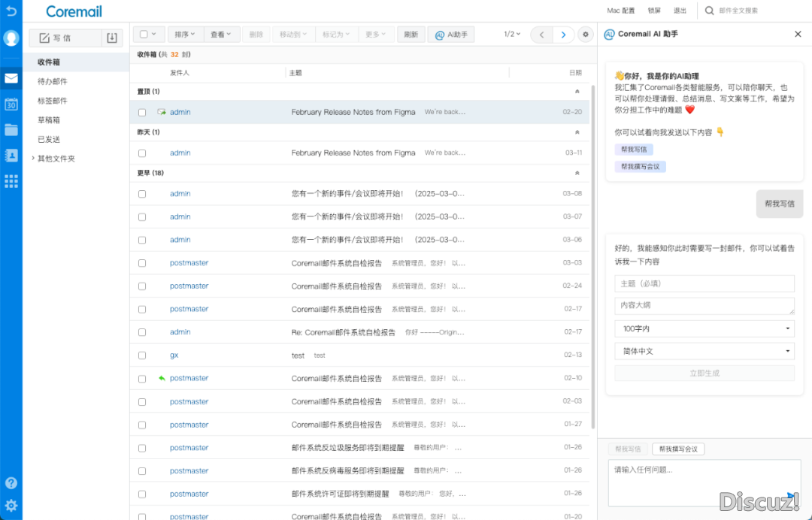Go to the next page of mail

[x=563, y=35]
